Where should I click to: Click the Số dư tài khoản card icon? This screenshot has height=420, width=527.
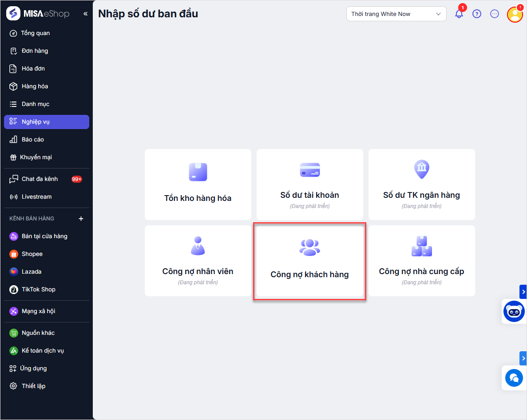click(309, 170)
